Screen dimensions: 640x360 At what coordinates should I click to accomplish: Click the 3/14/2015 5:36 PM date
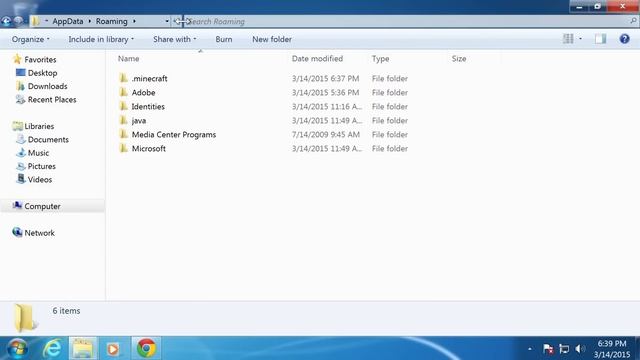[x=325, y=93]
